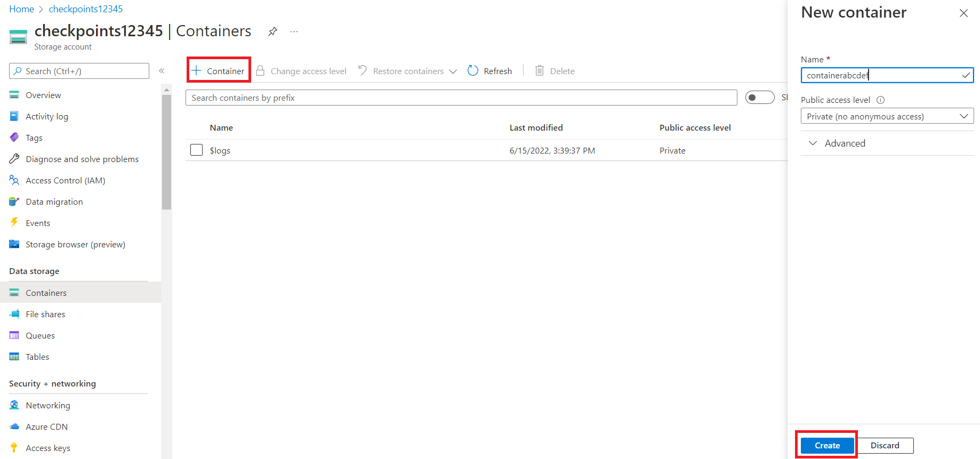This screenshot has height=459, width=980.
Task: Click the info icon next to Public access level
Action: pyautogui.click(x=881, y=100)
